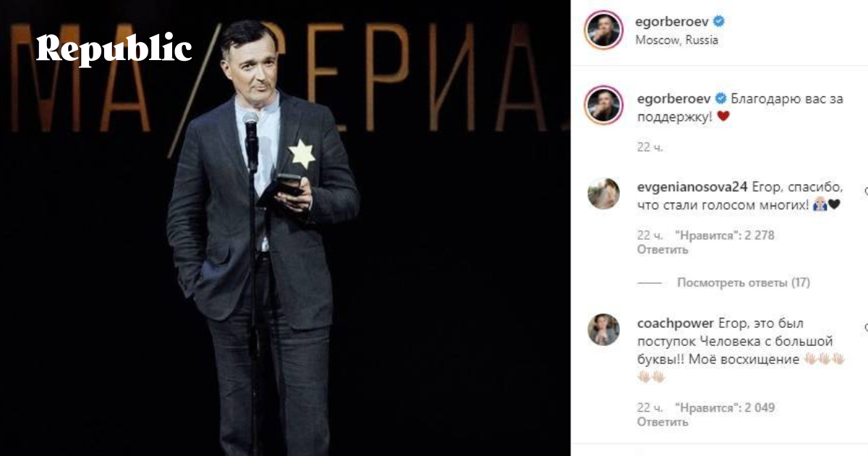Click the "22 ч." timestamp below caption
Screen dimensions: 868x456
pyautogui.click(x=650, y=148)
